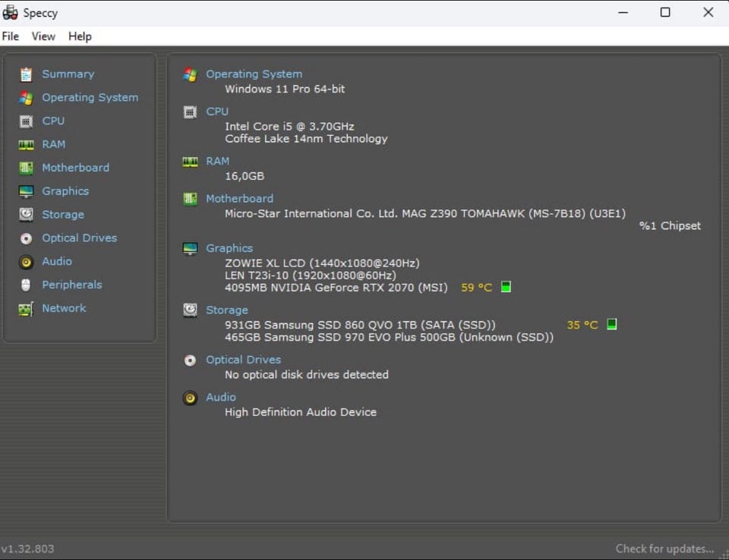This screenshot has height=560, width=729.
Task: Click the Summary clipboard icon in sidebar
Action: (26, 74)
